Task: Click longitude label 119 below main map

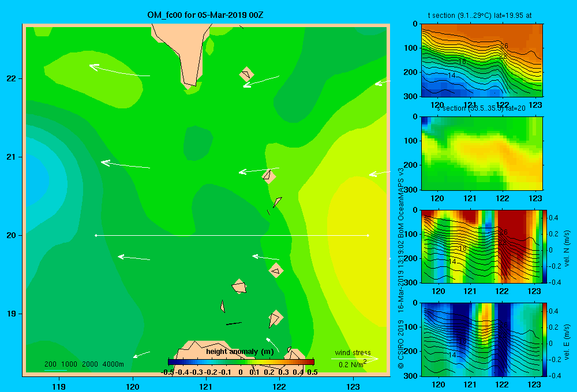Action: (x=59, y=386)
